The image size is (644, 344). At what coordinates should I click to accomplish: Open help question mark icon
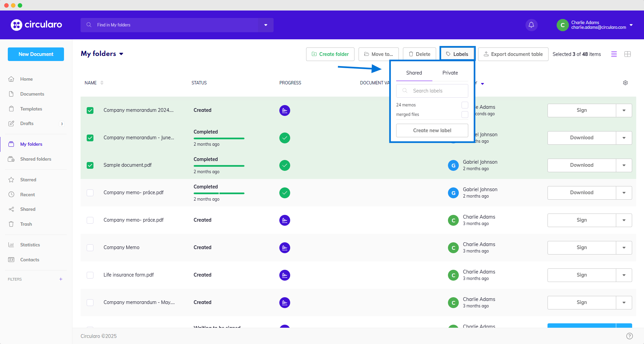coord(629,336)
